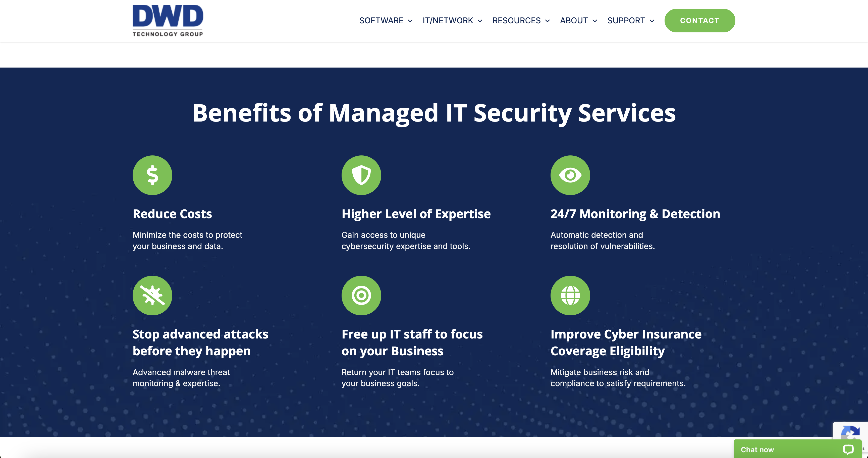Click the chat bubble icon in Chat now bar

(848, 449)
